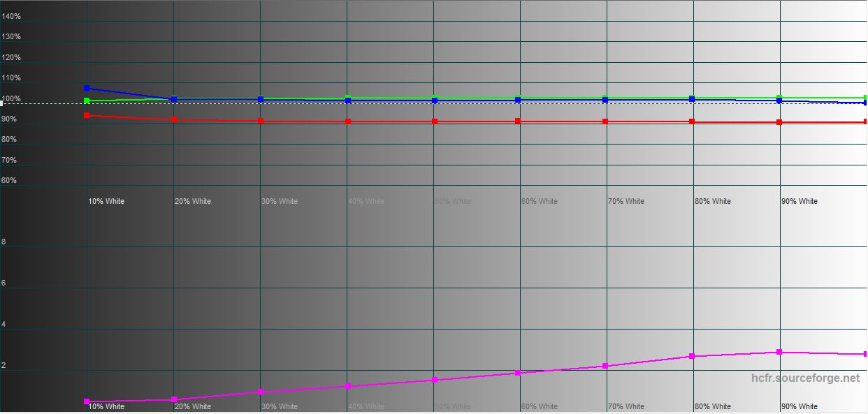Image resolution: width=868 pixels, height=414 pixels.
Task: Click the 100% reference label on the axis
Action: [11, 98]
